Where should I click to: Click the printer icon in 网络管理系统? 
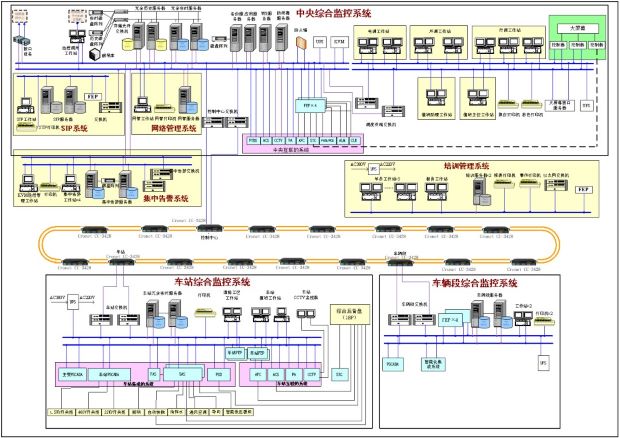(x=164, y=108)
